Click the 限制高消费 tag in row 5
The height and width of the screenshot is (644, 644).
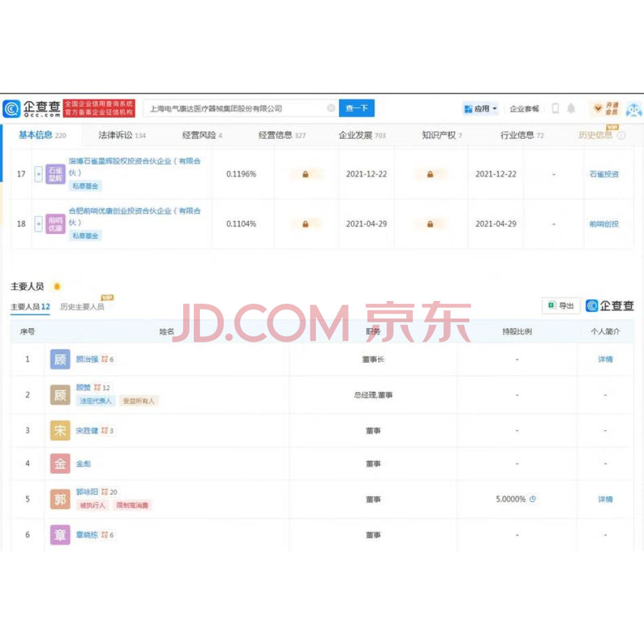tap(132, 505)
